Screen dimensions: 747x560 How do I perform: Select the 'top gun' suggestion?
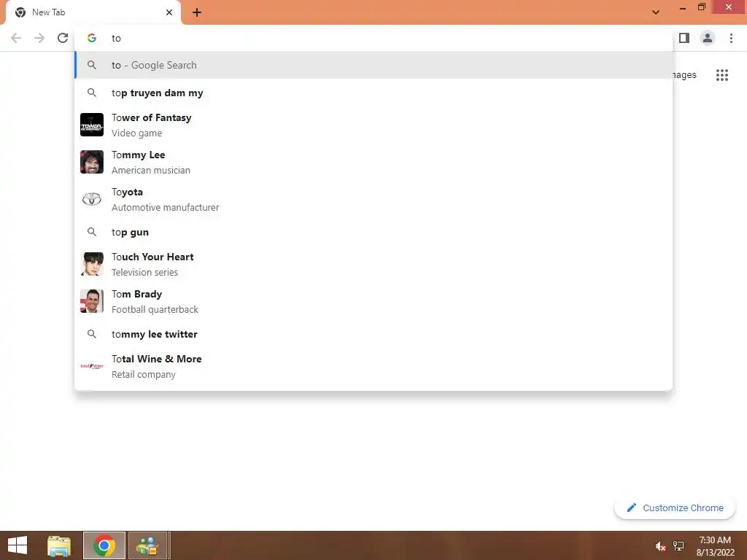[x=373, y=233]
